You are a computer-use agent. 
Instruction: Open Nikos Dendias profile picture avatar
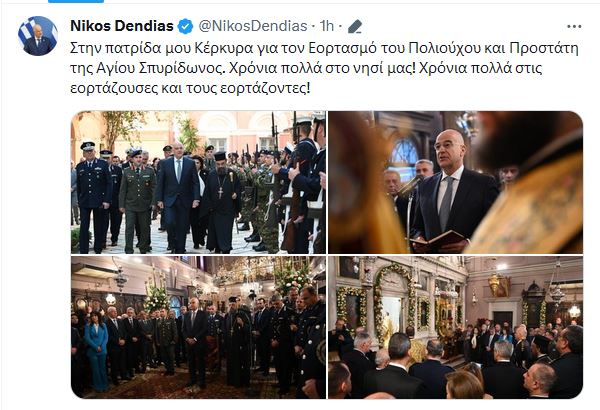tap(38, 36)
